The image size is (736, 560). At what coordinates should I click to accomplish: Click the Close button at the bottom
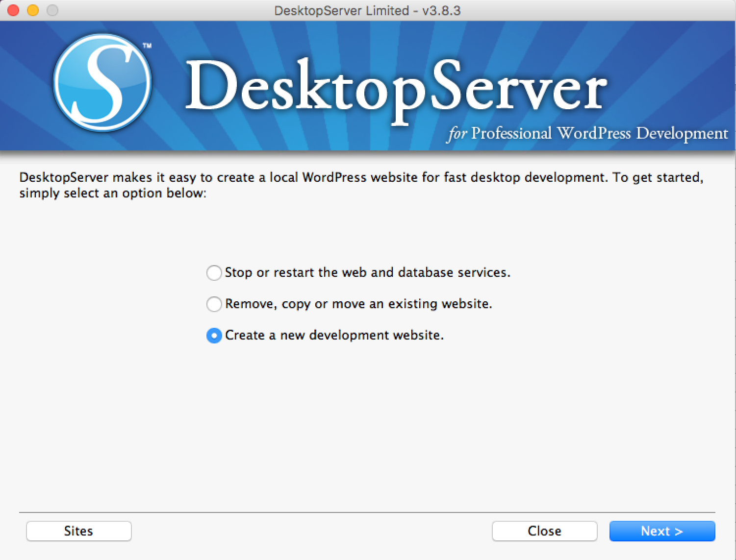point(544,531)
